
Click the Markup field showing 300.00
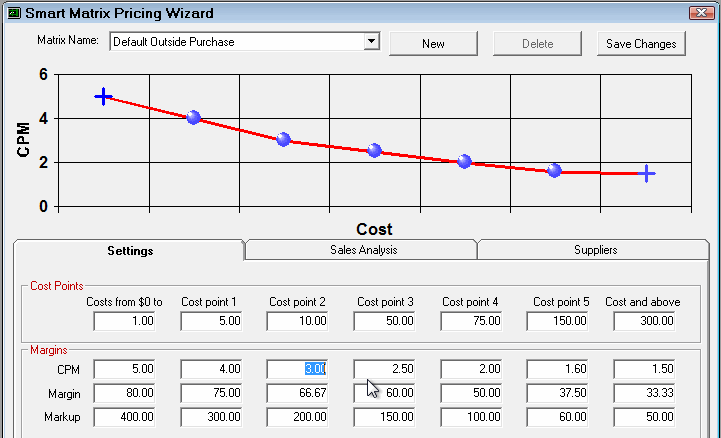point(211,417)
